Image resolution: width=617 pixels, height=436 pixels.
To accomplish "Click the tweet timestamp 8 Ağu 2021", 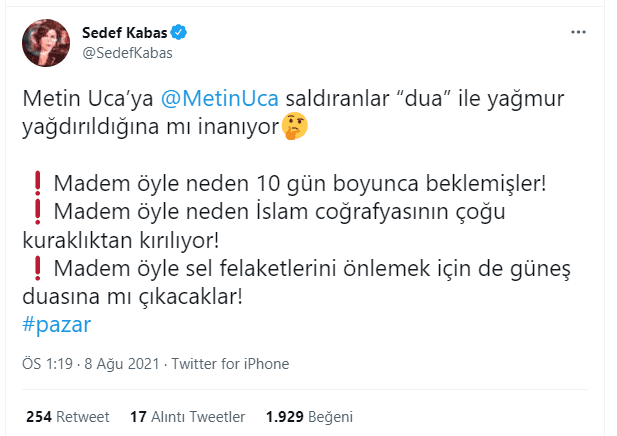I will (118, 364).
